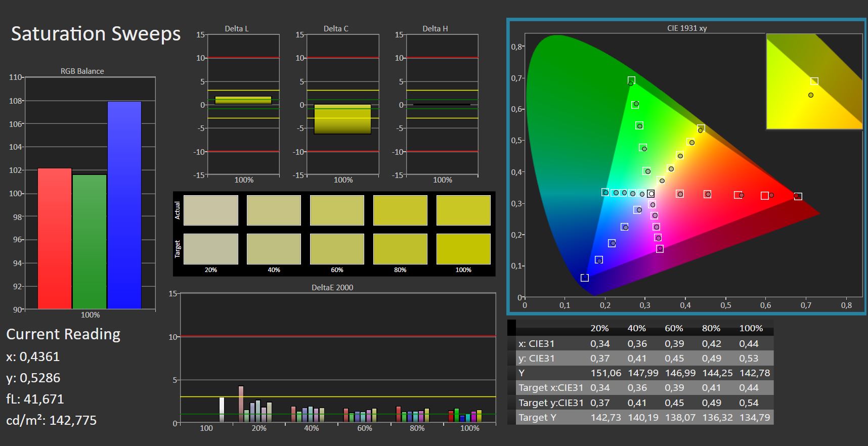
Task: Click the yellow bar in Delta C chart
Action: coord(342,119)
